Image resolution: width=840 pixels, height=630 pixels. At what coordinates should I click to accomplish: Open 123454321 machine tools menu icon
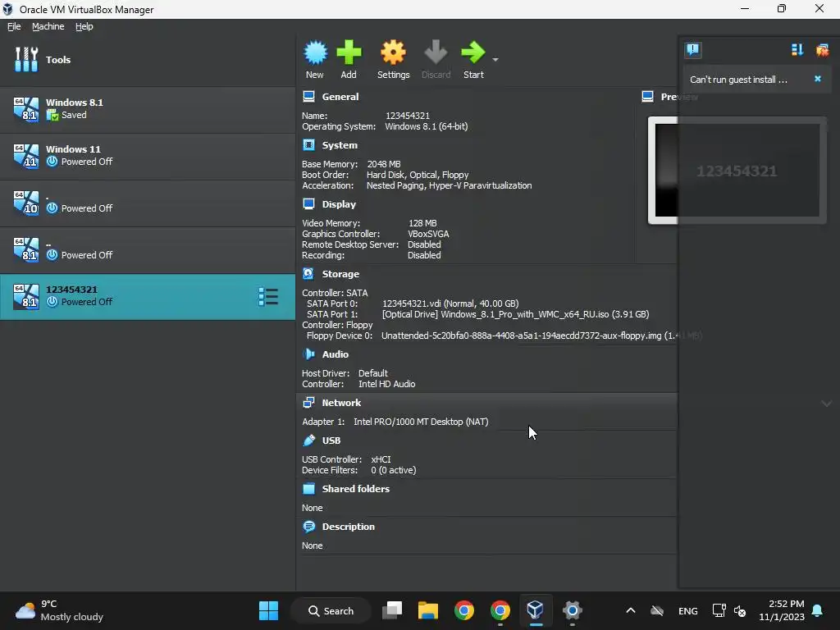(x=268, y=297)
